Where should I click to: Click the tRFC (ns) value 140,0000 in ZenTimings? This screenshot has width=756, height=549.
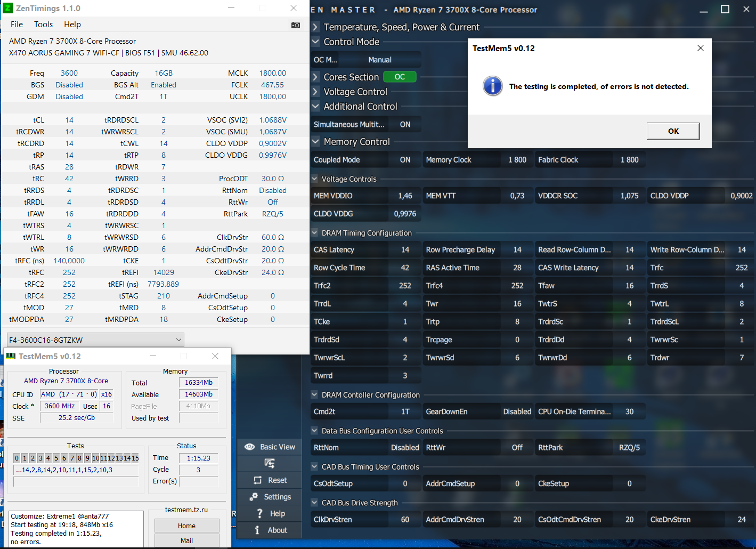click(x=69, y=261)
